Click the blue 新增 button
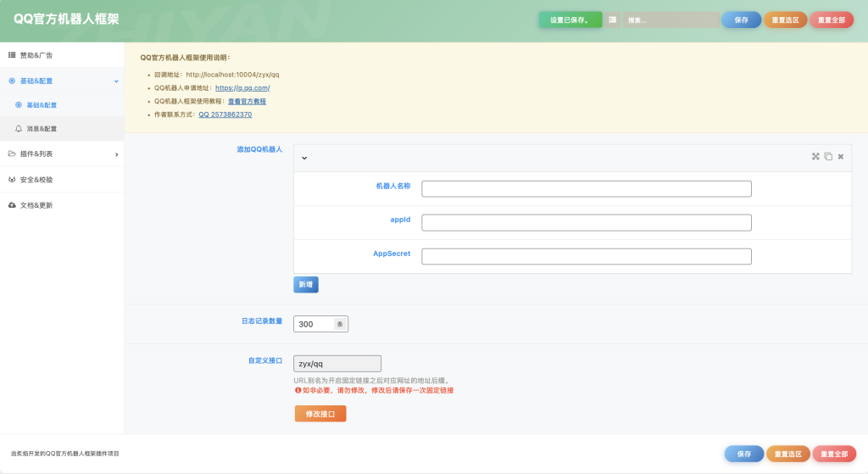The image size is (868, 474). click(305, 285)
